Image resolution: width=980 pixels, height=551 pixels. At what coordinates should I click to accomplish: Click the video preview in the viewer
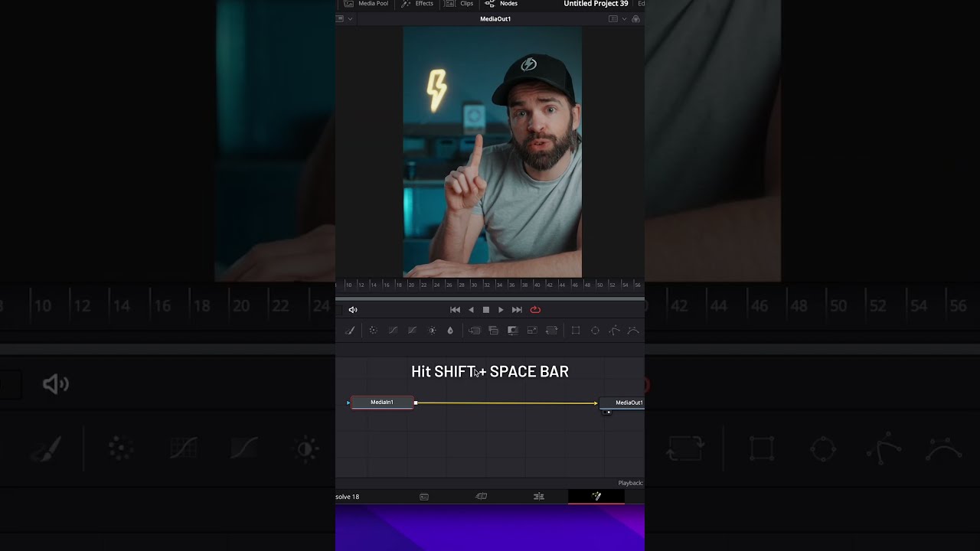click(492, 152)
